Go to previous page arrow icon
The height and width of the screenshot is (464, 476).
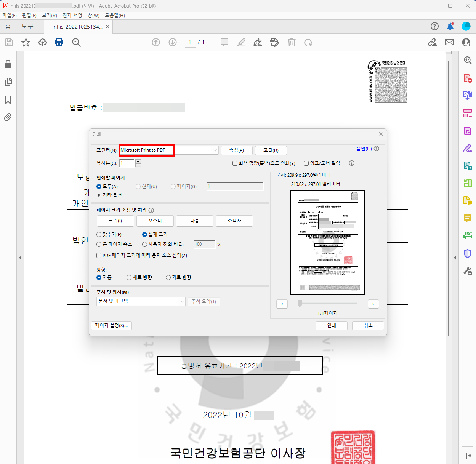(156, 42)
